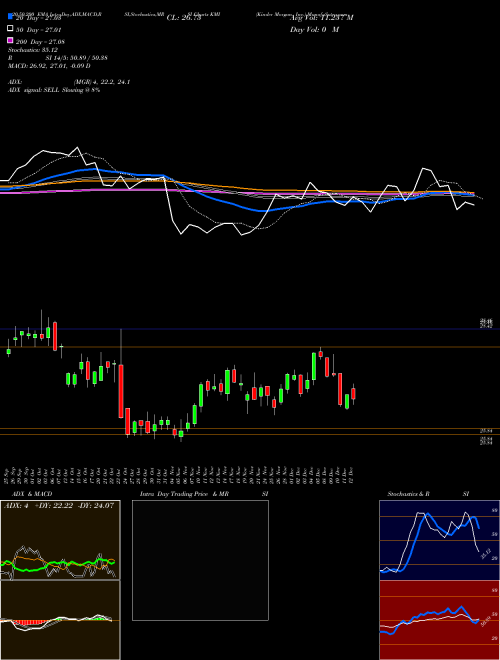
Task: Click the 'Stochastics: 33.12' readout
Action: 33,50
